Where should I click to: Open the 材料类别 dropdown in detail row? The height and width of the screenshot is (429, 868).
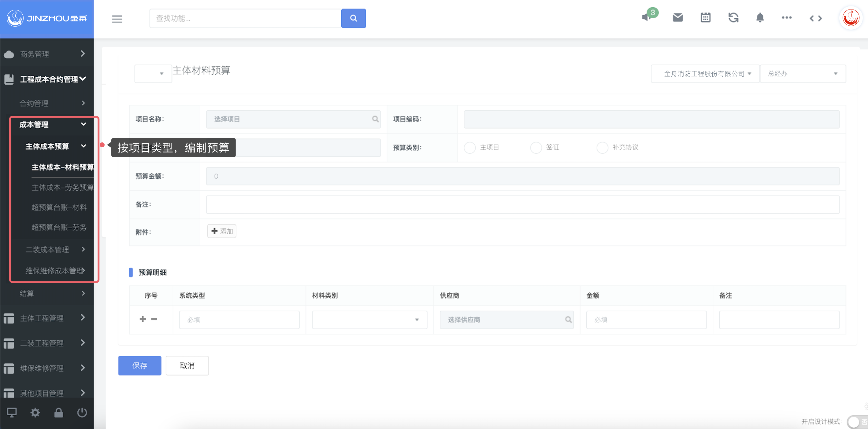pos(369,320)
